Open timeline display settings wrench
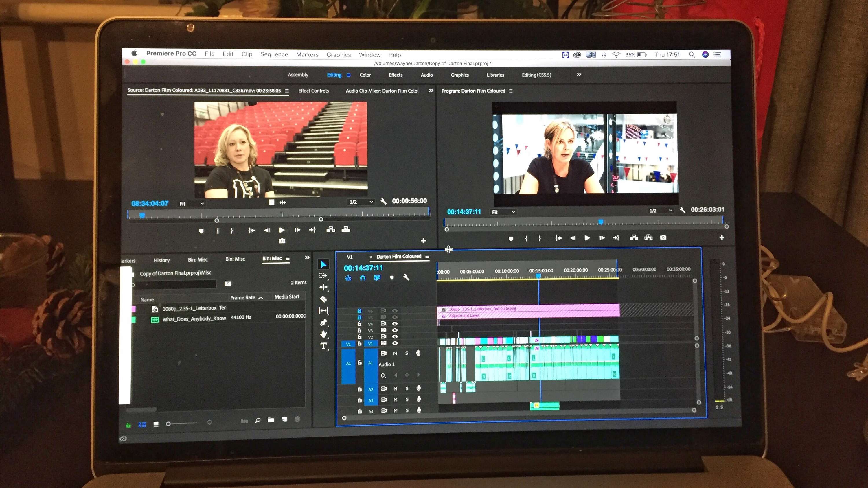This screenshot has height=488, width=868. pyautogui.click(x=406, y=277)
